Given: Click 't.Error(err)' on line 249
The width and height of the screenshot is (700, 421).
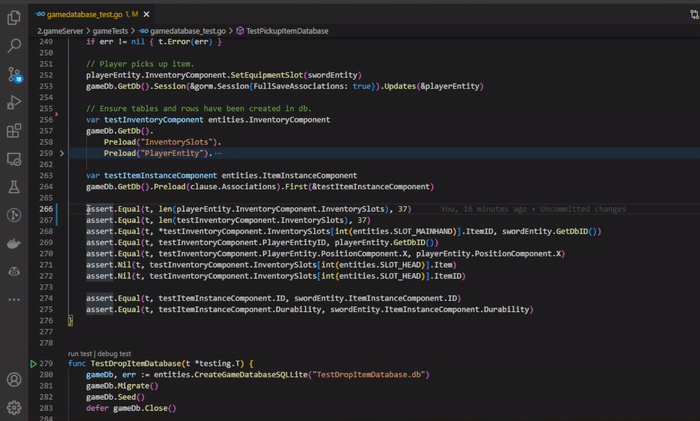Looking at the screenshot, I should pos(185,42).
